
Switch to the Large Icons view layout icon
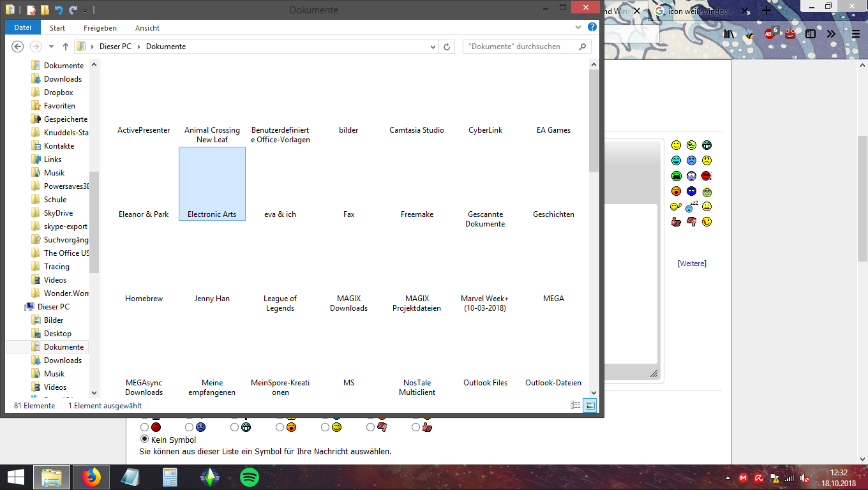click(590, 405)
